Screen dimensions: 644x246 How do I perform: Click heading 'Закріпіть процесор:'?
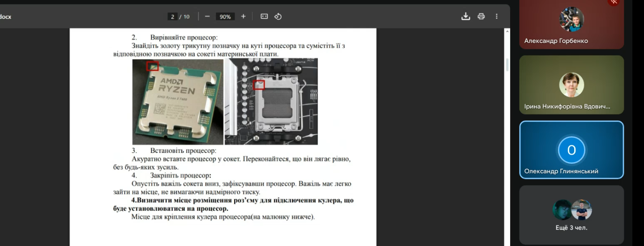pos(181,175)
